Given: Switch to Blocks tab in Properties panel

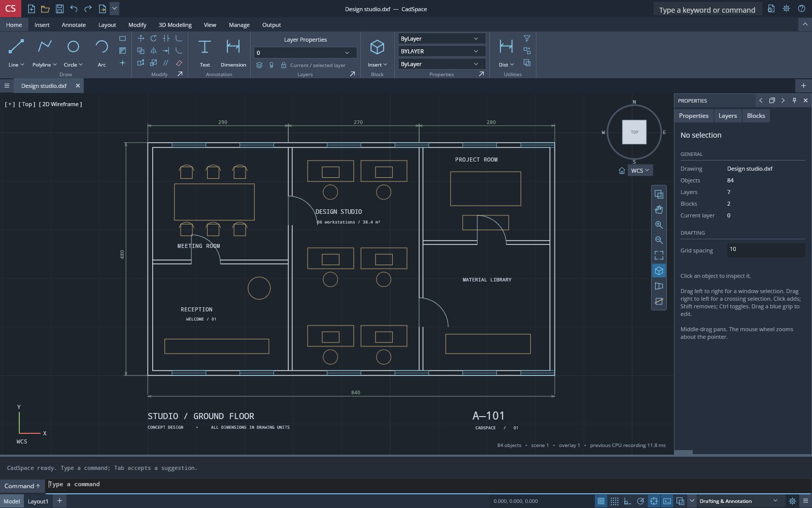Looking at the screenshot, I should pos(756,116).
